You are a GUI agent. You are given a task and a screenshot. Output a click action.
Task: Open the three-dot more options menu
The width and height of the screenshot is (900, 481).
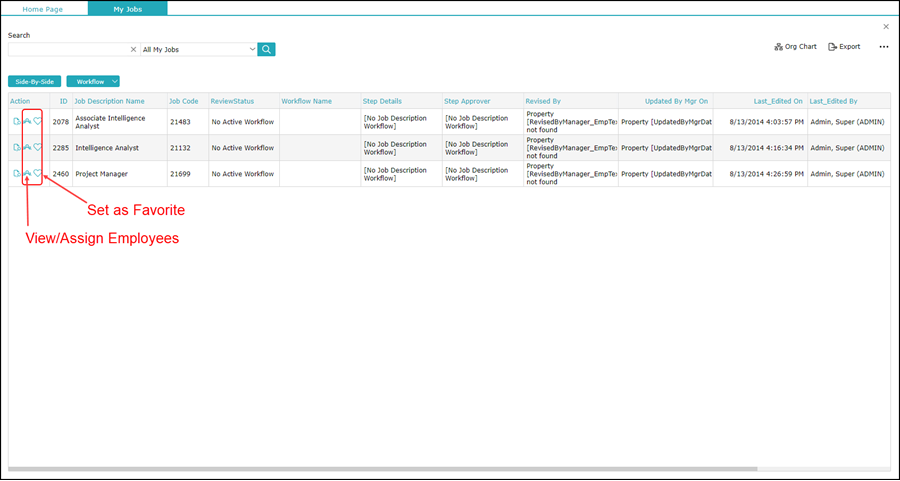tap(883, 46)
